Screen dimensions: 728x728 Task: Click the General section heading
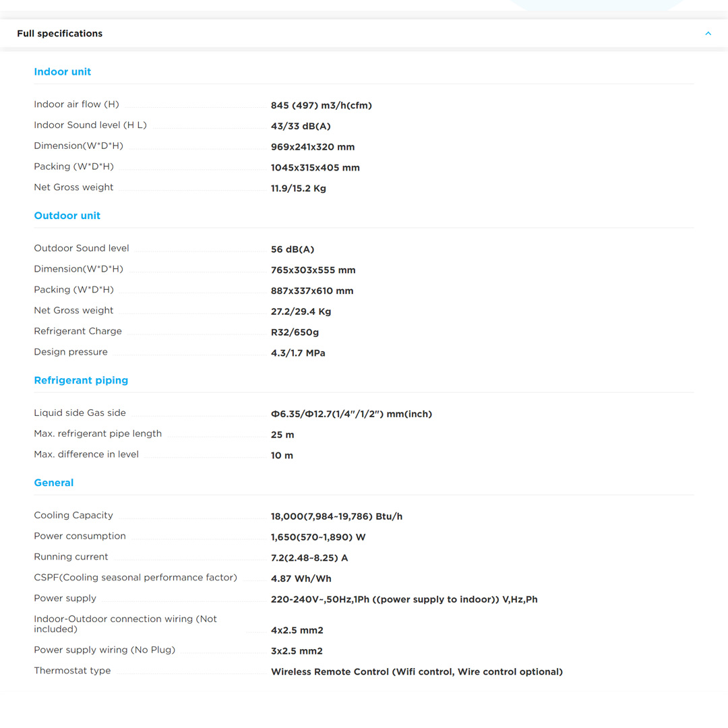(54, 483)
